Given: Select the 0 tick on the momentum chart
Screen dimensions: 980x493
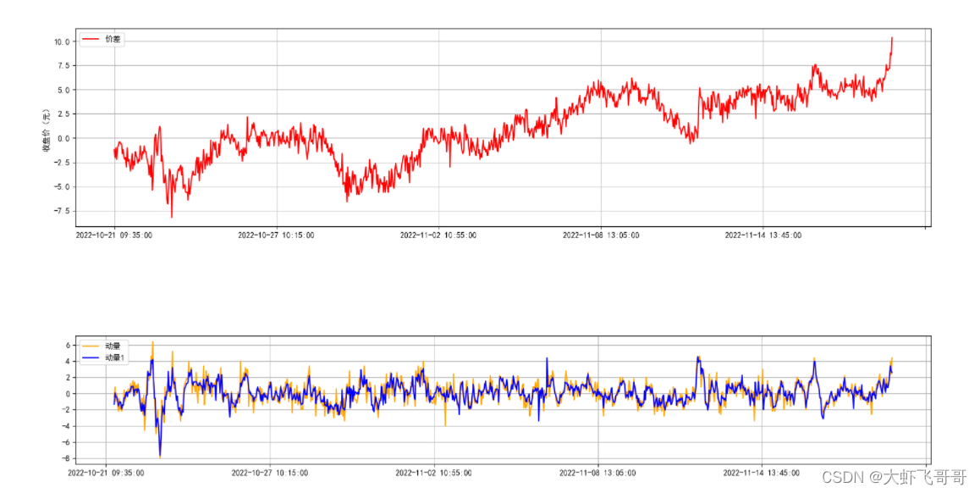Looking at the screenshot, I should point(68,394).
